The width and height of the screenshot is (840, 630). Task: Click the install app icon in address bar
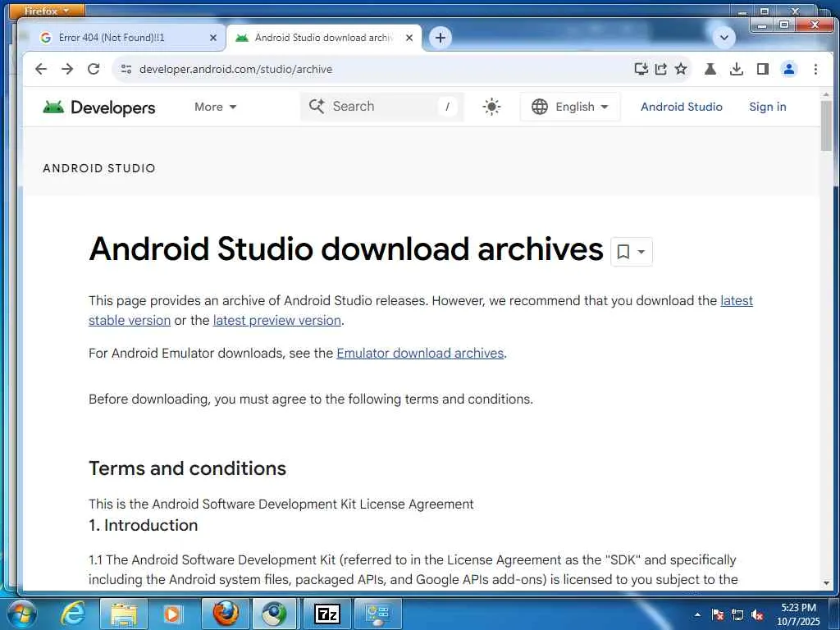coord(641,69)
